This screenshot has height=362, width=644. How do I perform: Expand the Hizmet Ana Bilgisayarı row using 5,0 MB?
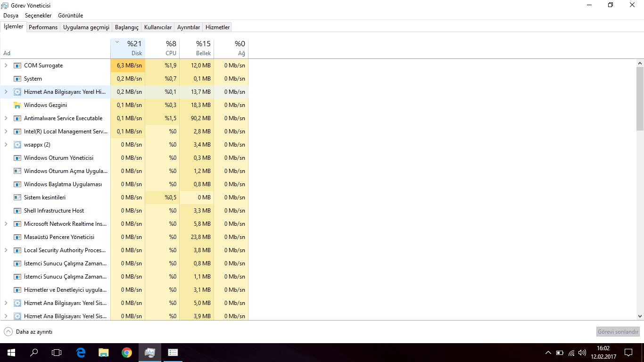point(6,303)
